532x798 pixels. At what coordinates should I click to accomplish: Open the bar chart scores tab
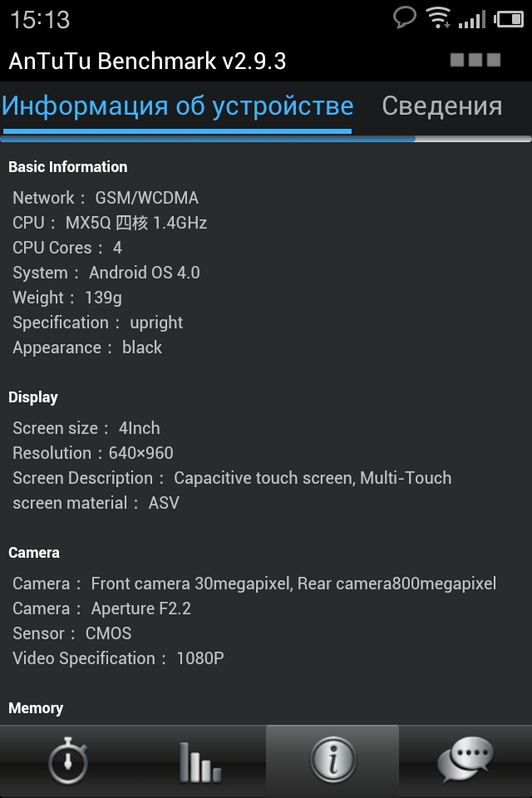[x=200, y=762]
